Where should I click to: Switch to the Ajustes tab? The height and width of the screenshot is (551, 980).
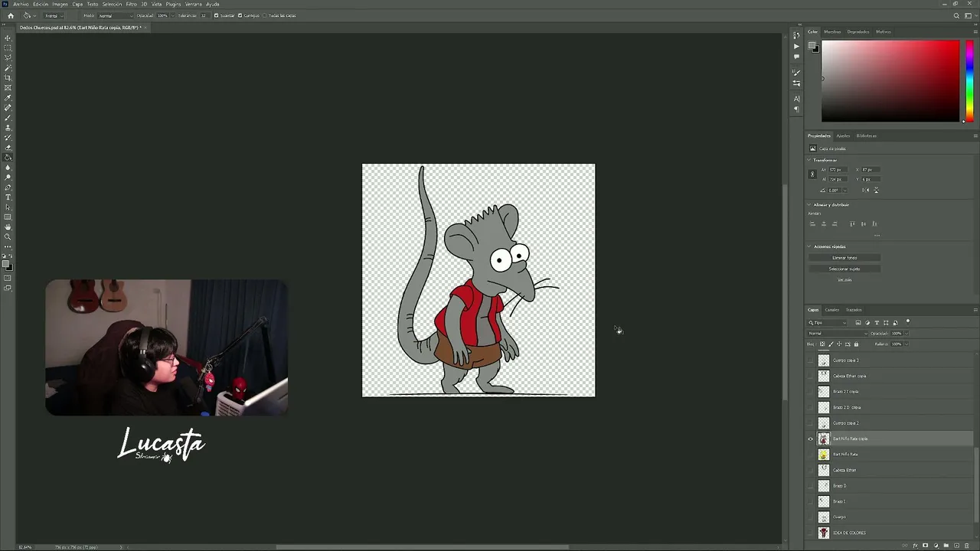point(843,135)
